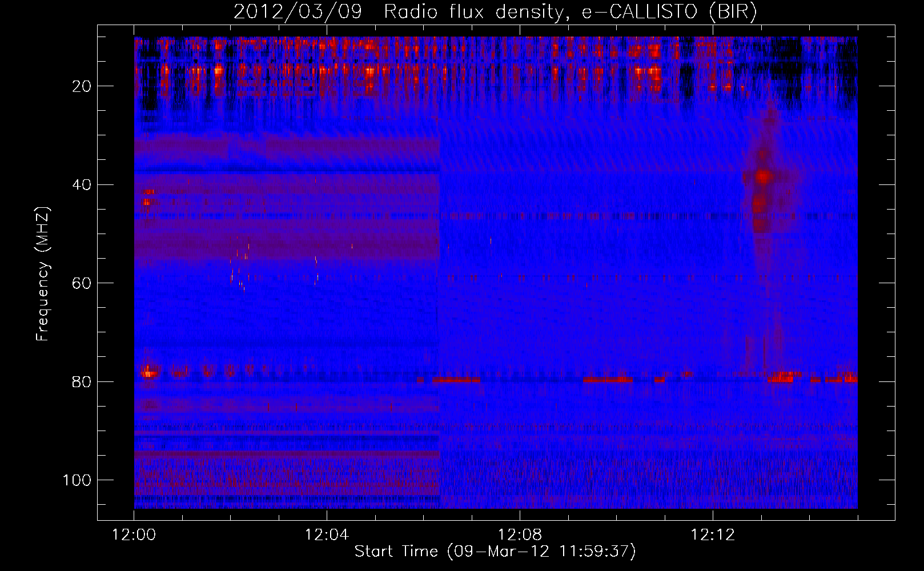Click the '12:12' time tick label
Viewport: 924px width, 571px height.
(x=713, y=535)
